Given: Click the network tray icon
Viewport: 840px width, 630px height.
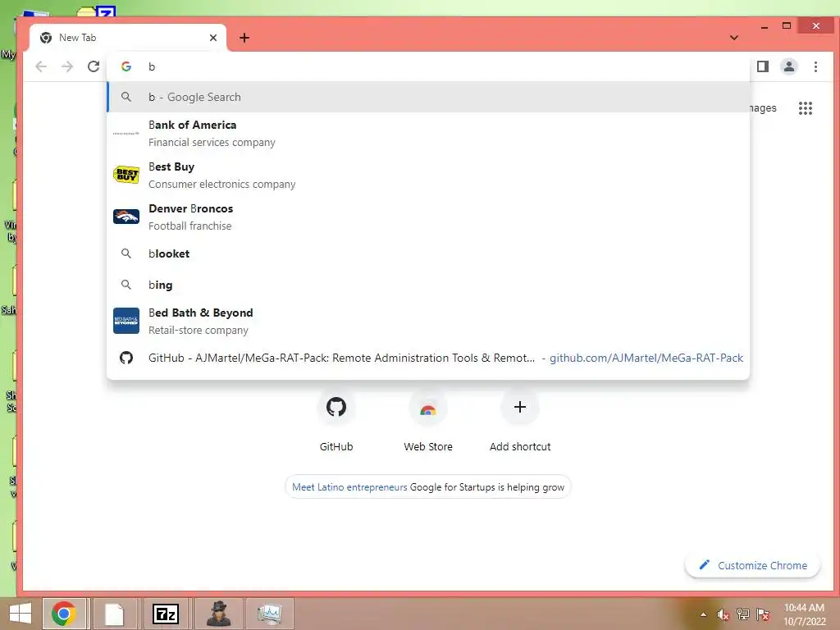Looking at the screenshot, I should pos(743,614).
